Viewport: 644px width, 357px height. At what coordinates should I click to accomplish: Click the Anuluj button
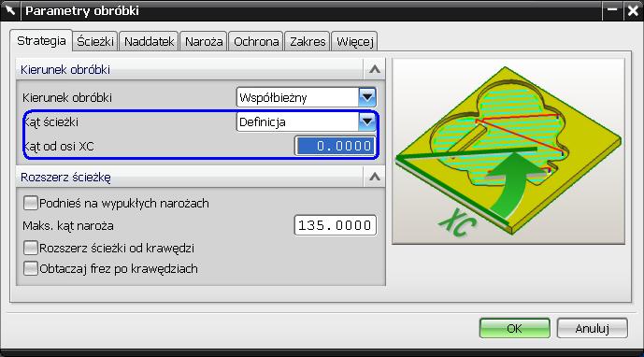[592, 328]
